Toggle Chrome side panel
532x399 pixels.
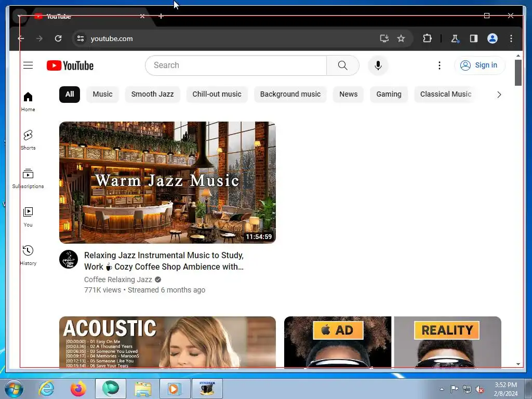tap(474, 38)
